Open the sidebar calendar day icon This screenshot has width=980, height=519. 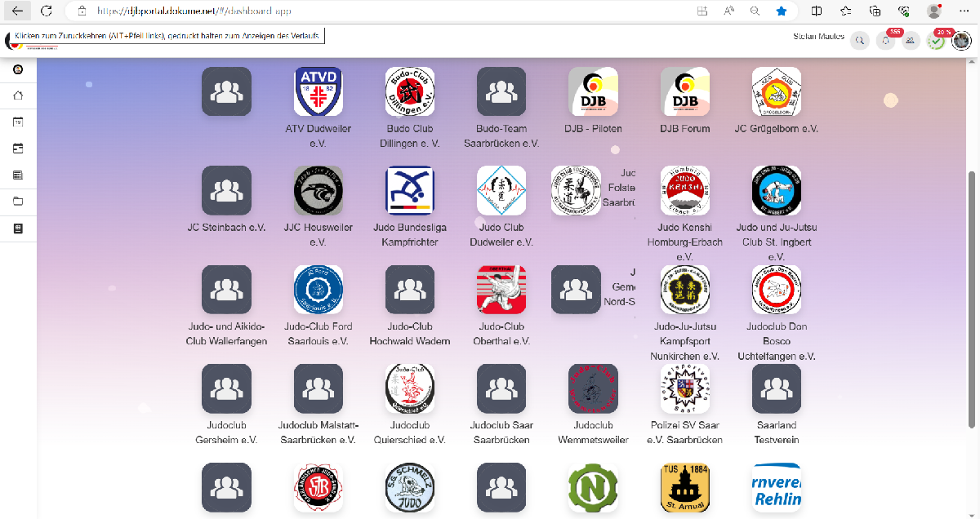(x=18, y=122)
